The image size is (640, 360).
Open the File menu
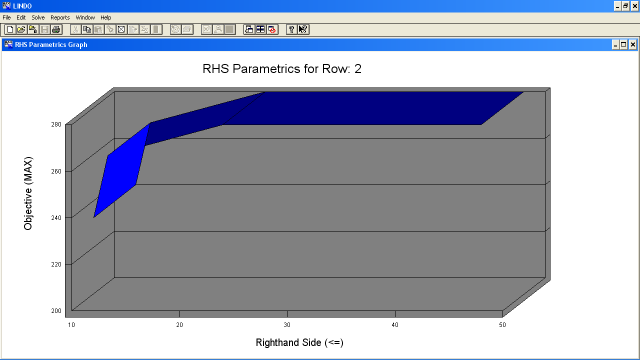click(7, 18)
